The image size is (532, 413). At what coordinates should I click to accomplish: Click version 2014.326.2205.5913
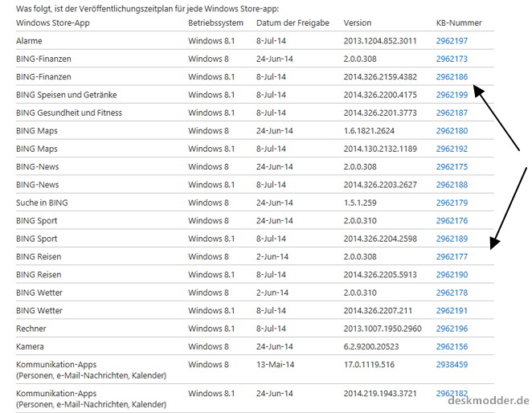click(x=380, y=275)
